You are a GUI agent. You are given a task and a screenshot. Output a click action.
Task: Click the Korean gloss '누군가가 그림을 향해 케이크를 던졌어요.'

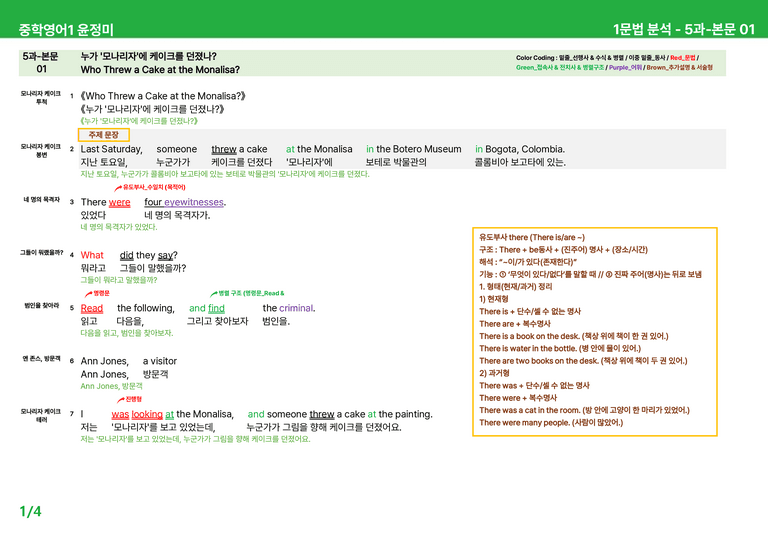[x=324, y=427]
